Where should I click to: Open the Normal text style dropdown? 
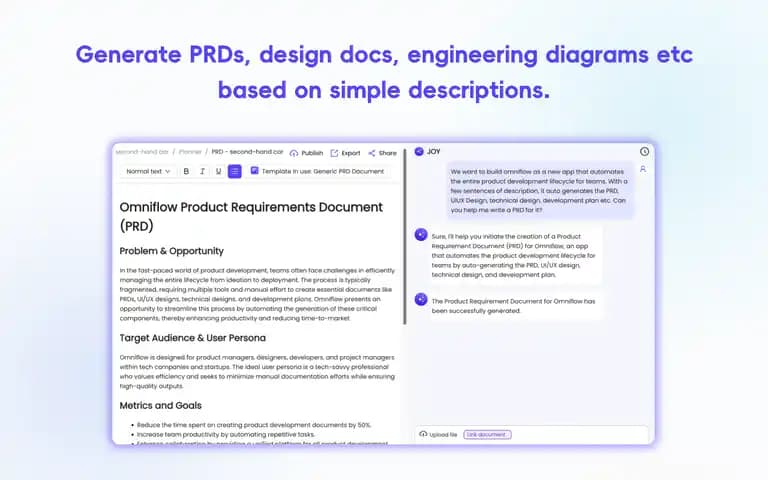pos(148,171)
